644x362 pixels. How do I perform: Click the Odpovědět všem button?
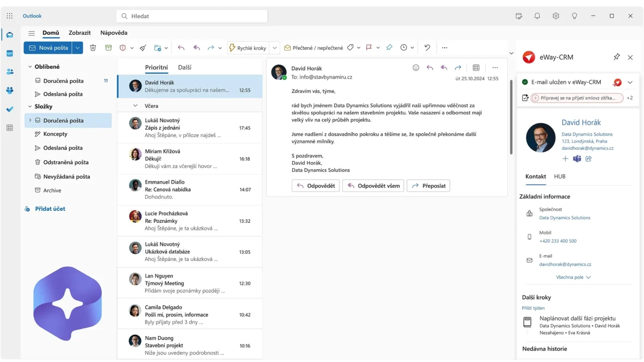click(x=373, y=186)
